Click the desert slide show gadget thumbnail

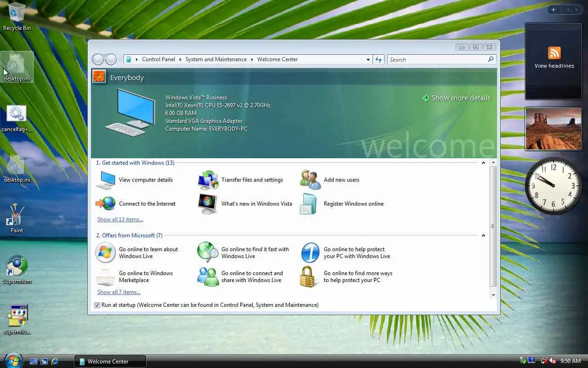[x=553, y=129]
